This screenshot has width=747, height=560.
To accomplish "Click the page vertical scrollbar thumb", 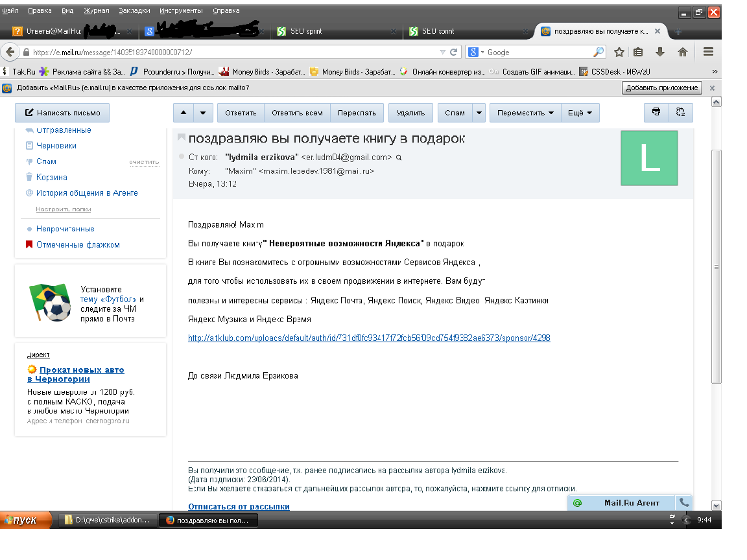I will tap(716, 266).
